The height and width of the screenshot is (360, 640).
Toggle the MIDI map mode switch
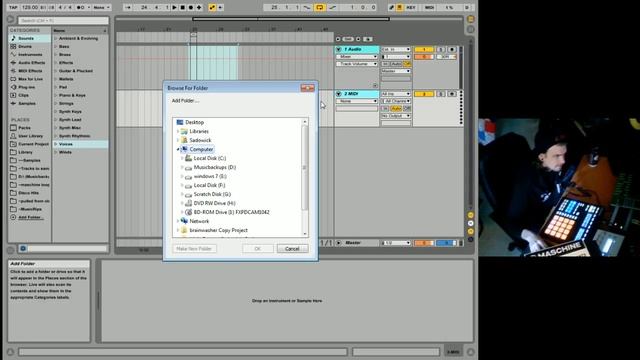click(429, 7)
